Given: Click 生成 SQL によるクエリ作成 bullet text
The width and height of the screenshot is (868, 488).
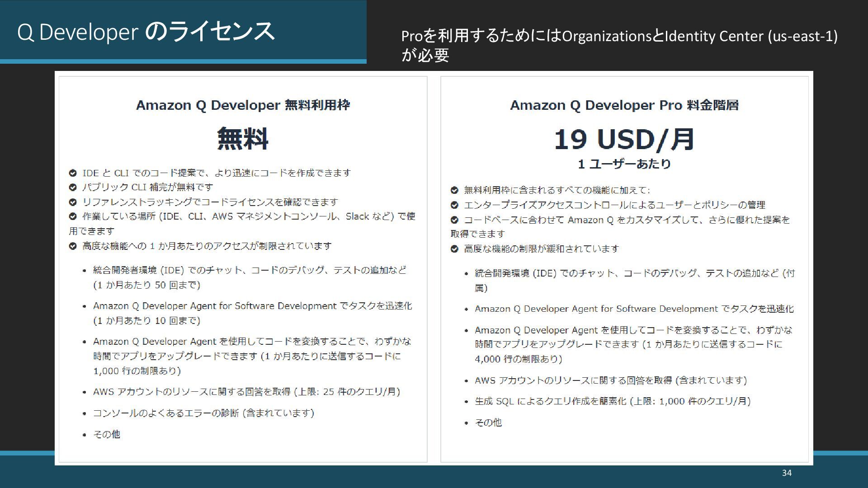Looking at the screenshot, I should pos(612,401).
